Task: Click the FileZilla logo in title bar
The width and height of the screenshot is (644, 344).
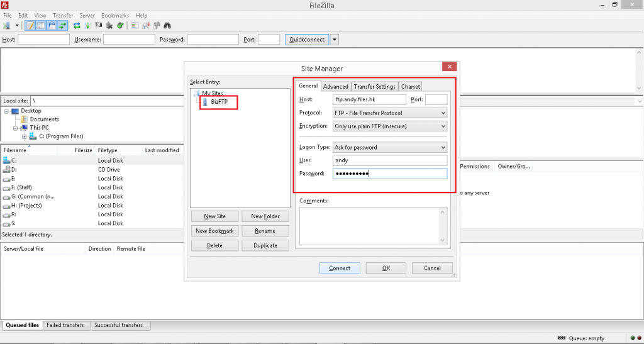Action: tap(4, 5)
